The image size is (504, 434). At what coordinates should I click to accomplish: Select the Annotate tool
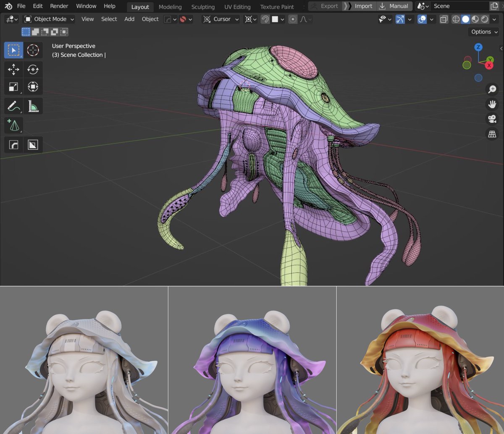click(x=14, y=106)
